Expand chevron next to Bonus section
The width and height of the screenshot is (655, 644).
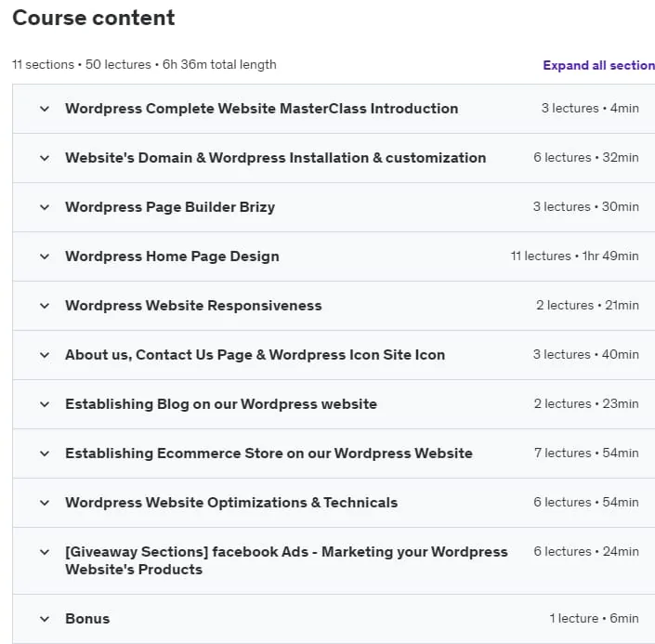pos(45,619)
